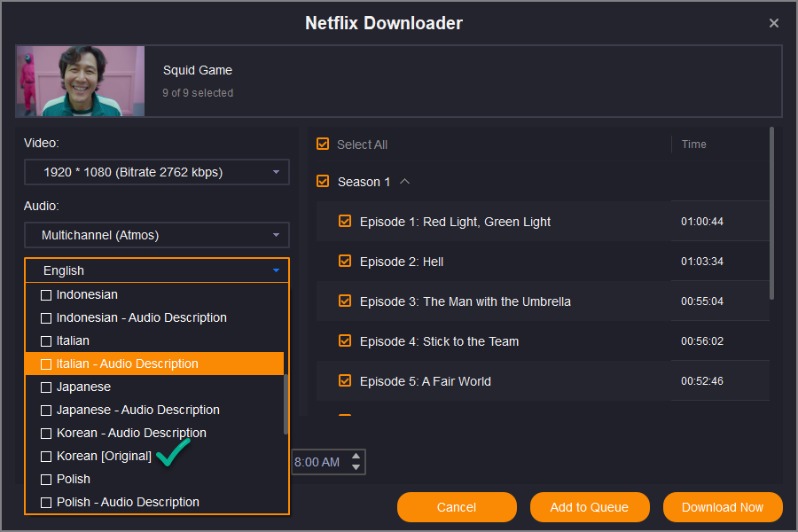Click Episode 4 duration 00:56:02
Viewport: 798px width, 532px height.
(702, 341)
